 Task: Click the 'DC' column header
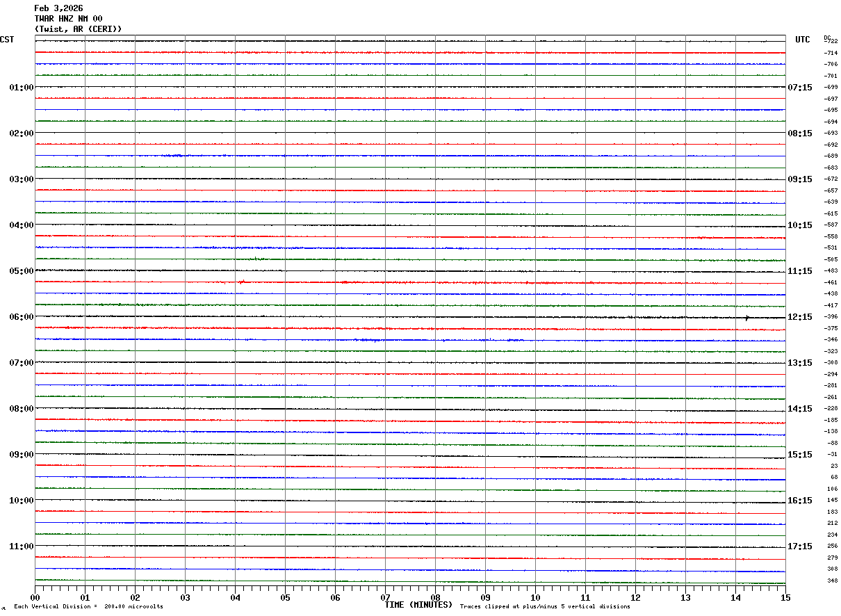click(827, 38)
